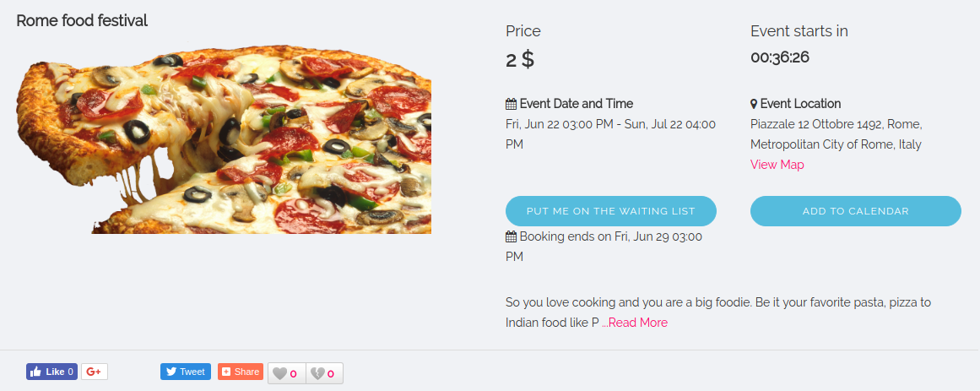The width and height of the screenshot is (980, 391).
Task: Click the event description paragraph
Action: coord(717,302)
